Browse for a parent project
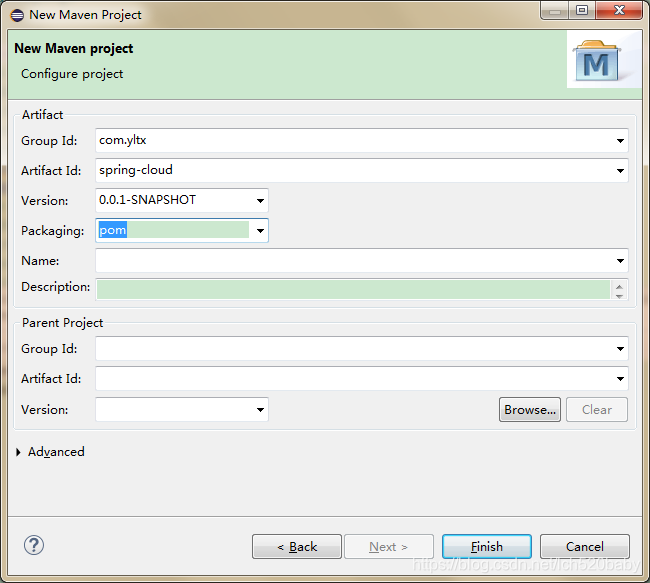Screen dimensions: 650x583 coord(530,410)
